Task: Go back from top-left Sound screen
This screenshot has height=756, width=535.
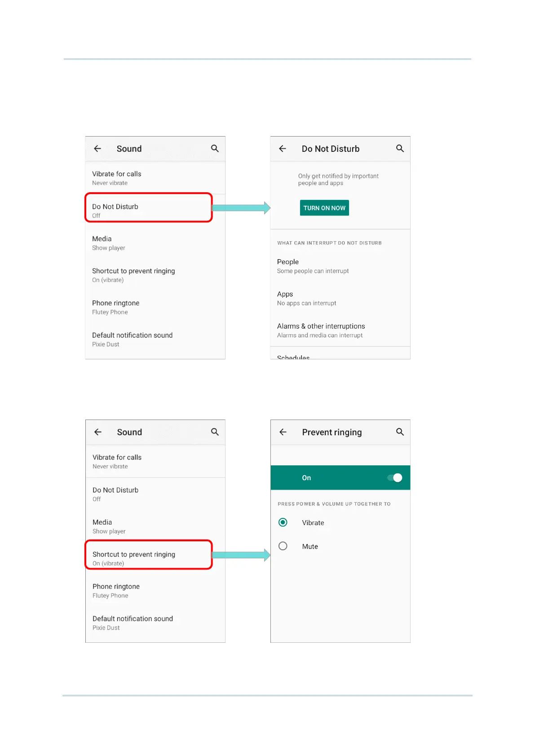Action: tap(97, 149)
